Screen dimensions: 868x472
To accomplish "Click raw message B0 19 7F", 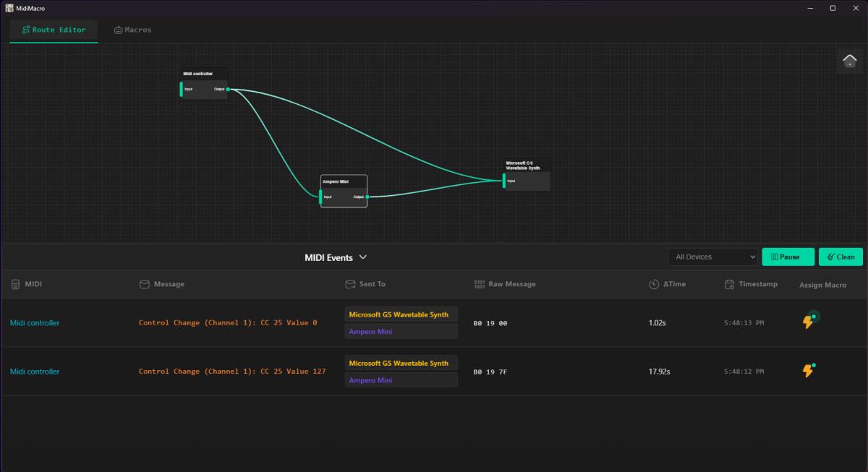I will tap(490, 372).
